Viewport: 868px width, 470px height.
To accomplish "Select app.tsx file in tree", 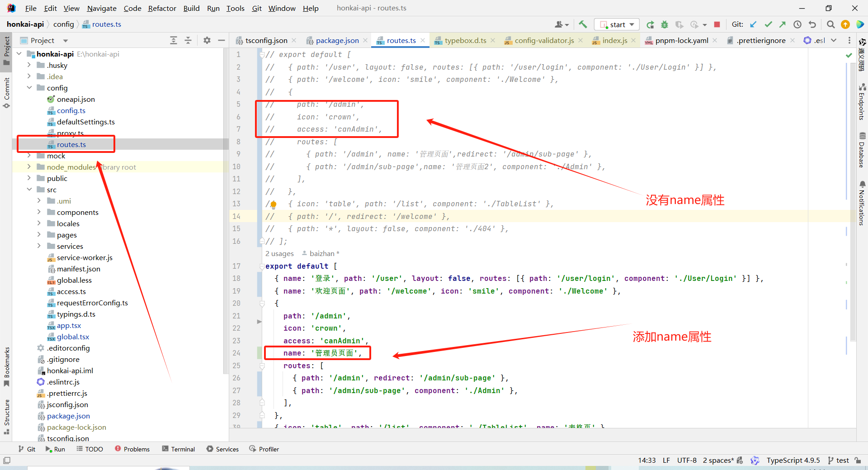I will pyautogui.click(x=69, y=325).
